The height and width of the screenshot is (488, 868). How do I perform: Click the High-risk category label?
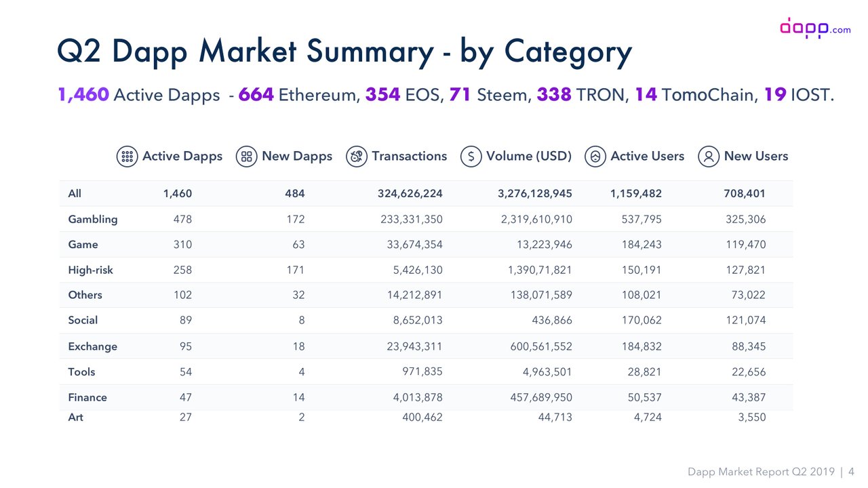click(90, 270)
